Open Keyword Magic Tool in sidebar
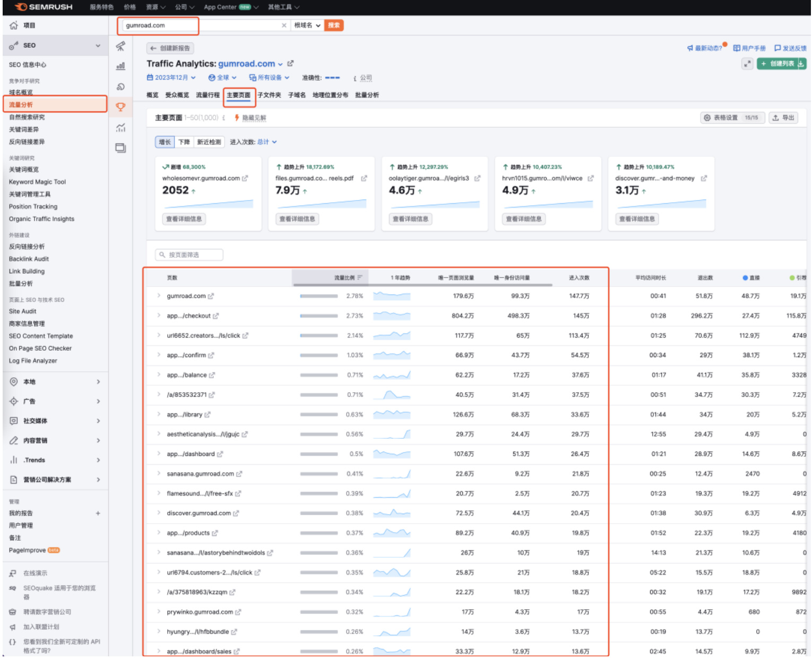The image size is (812, 659). pyautogui.click(x=37, y=182)
